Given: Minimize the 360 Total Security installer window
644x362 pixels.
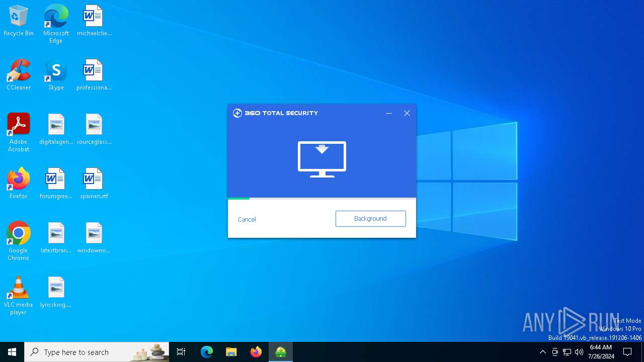Looking at the screenshot, I should pyautogui.click(x=389, y=113).
